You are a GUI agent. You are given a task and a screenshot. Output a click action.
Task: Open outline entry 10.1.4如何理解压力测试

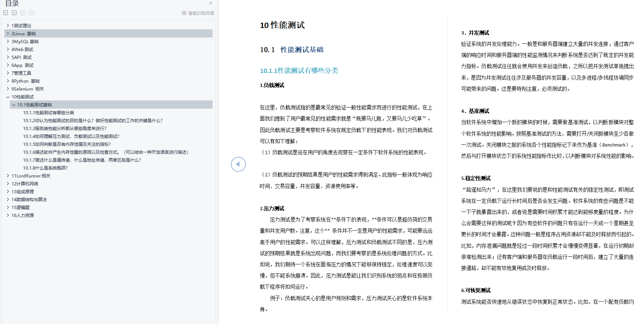(71, 136)
